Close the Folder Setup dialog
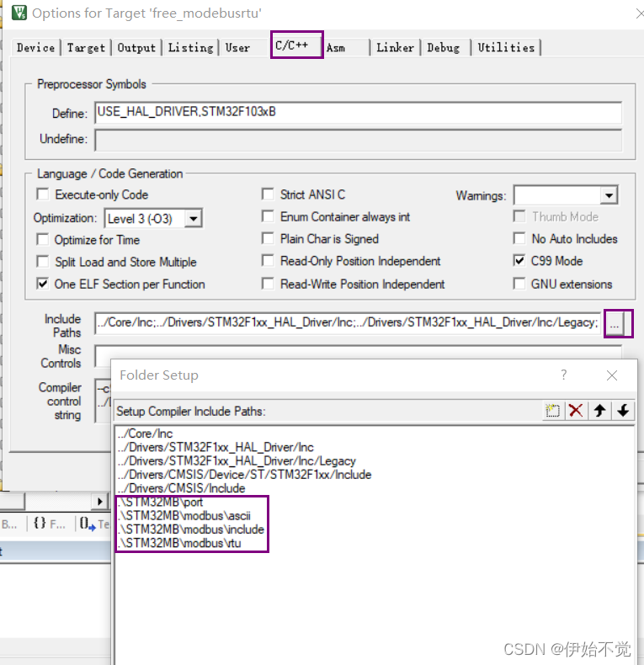This screenshot has height=665, width=644. point(612,375)
